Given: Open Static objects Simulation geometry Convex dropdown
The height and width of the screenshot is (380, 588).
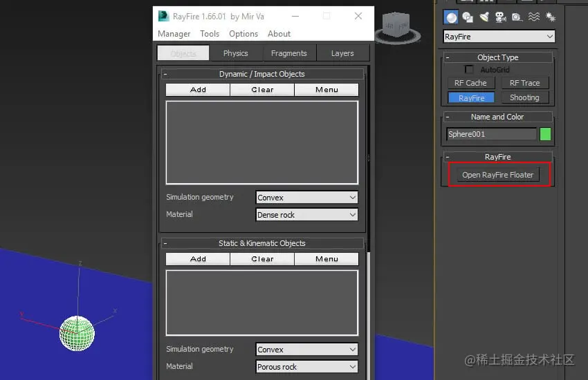Looking at the screenshot, I should pyautogui.click(x=306, y=350).
